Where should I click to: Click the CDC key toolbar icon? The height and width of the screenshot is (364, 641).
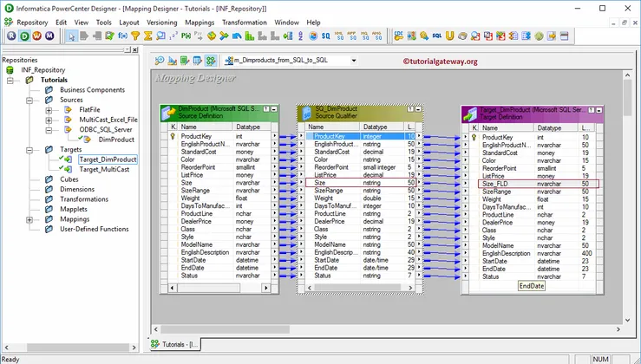coord(399,36)
